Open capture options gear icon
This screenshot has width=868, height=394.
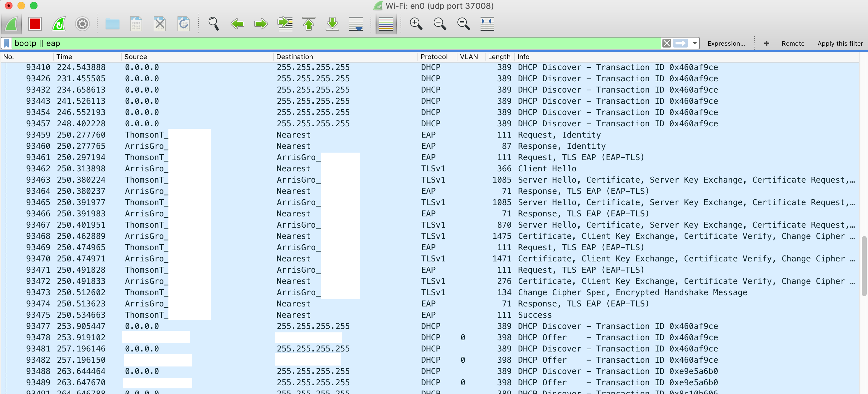[82, 24]
